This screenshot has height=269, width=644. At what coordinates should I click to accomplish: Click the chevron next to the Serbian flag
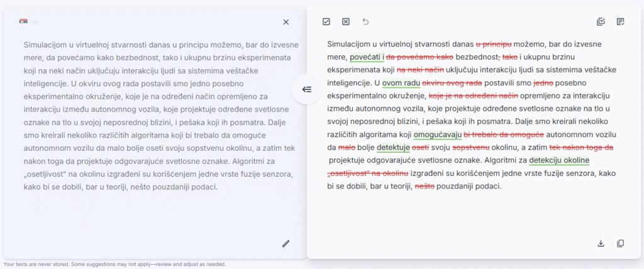coord(35,22)
